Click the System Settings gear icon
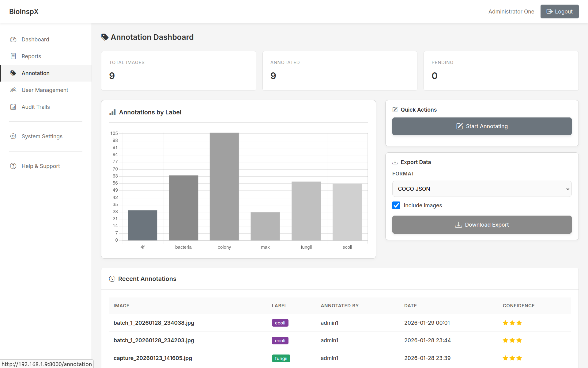 tap(13, 136)
